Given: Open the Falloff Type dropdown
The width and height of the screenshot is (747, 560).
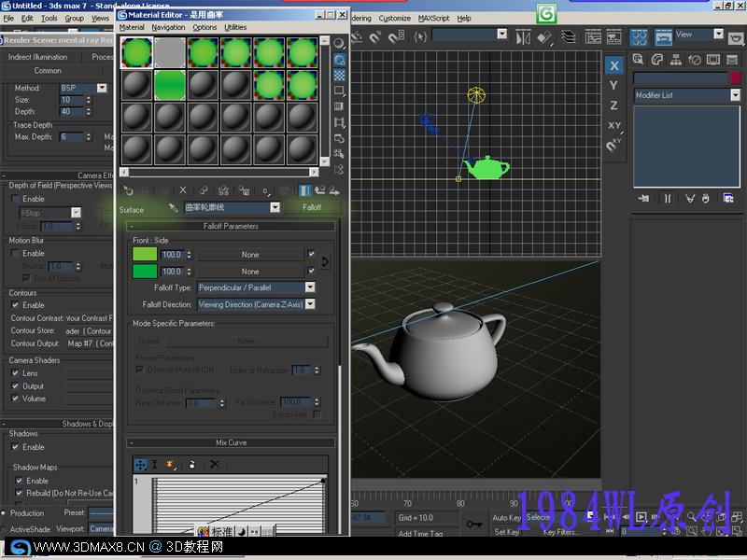Looking at the screenshot, I should pos(310,287).
